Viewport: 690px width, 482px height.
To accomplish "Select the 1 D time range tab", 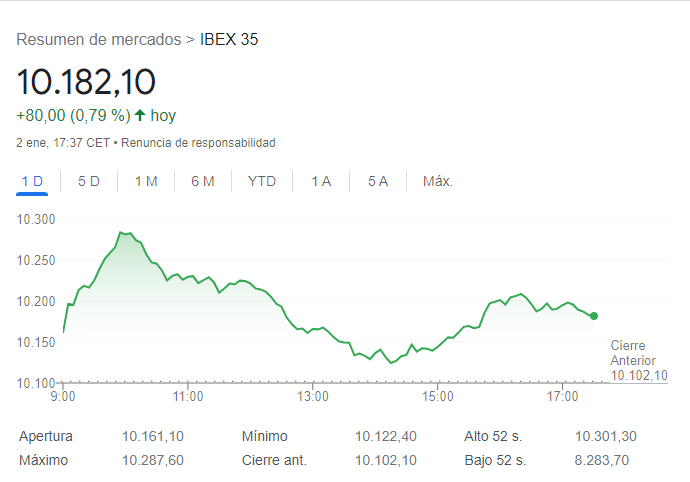I will pos(32,181).
